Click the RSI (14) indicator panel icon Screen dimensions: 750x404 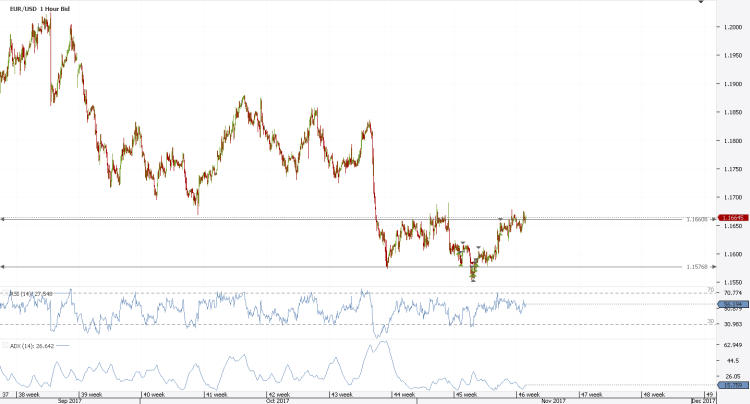[x=5, y=293]
